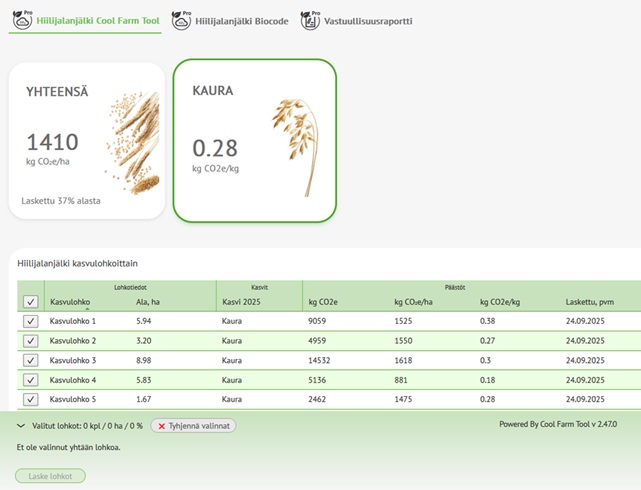Toggle the checkbox for Kasvulohko 5

pos(30,399)
